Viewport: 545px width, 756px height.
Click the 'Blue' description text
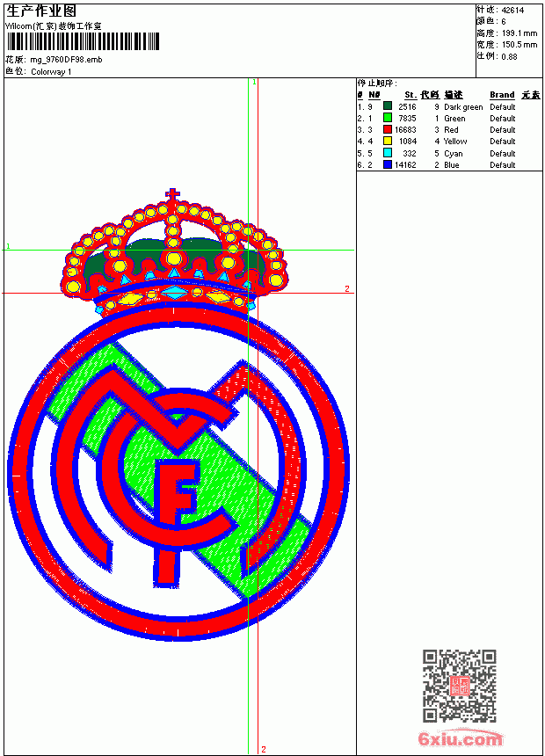[452, 165]
